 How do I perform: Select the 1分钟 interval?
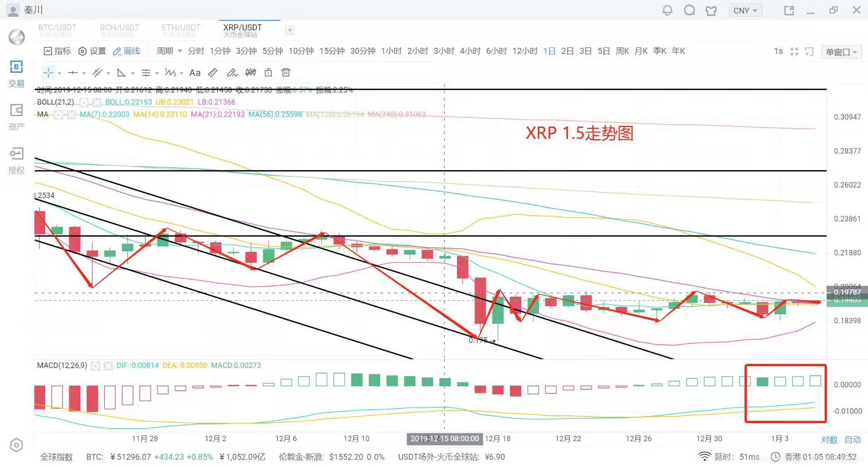click(220, 51)
